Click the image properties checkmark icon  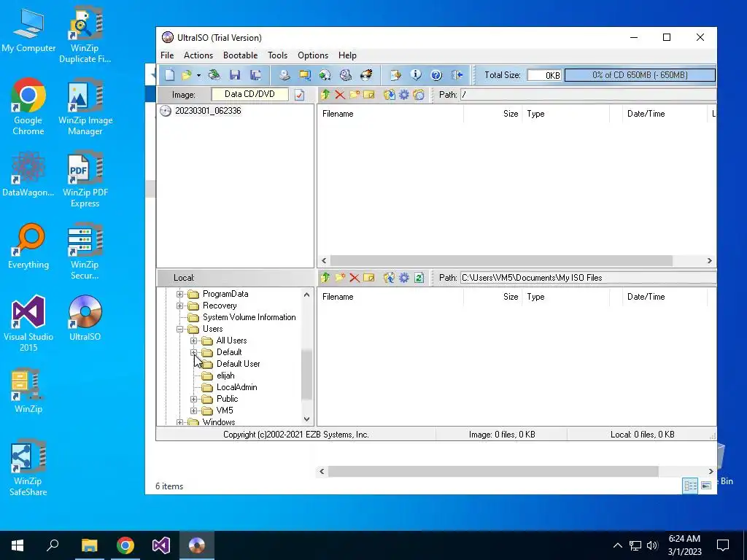coord(299,95)
